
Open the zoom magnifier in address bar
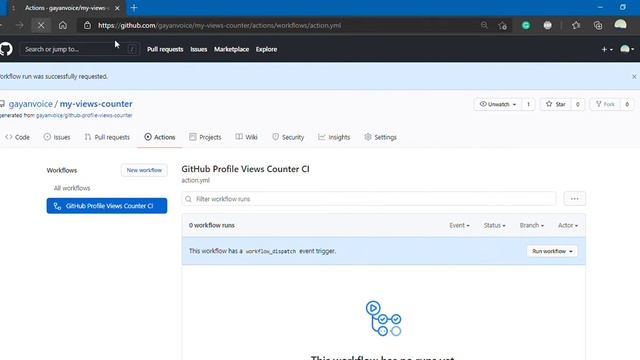[x=484, y=25]
